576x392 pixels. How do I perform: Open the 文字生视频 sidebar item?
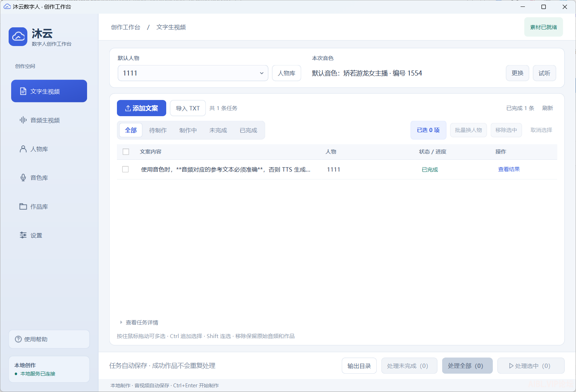49,91
